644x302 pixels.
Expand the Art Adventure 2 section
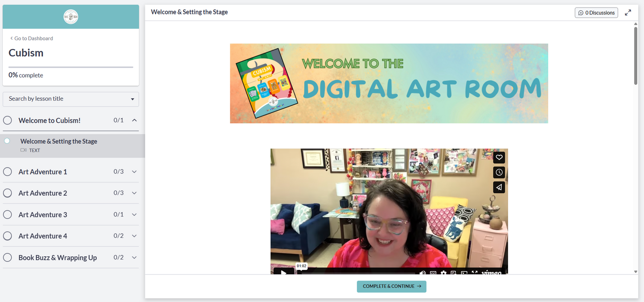134,193
